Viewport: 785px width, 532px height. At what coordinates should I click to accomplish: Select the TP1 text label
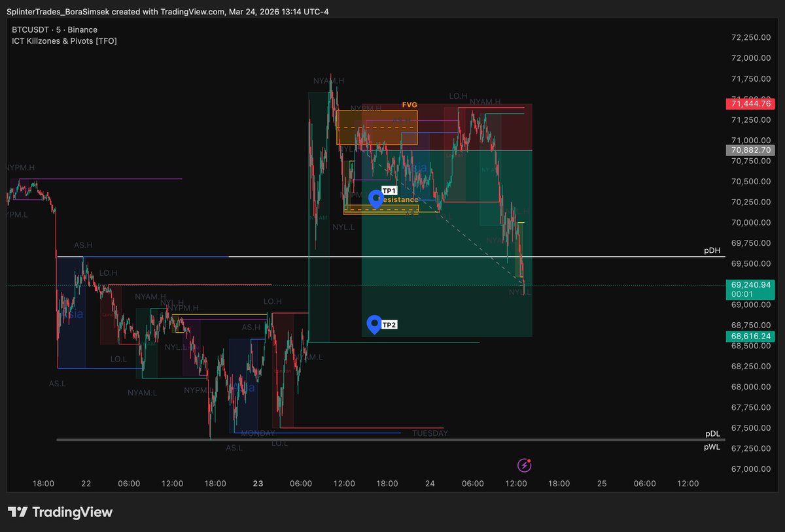pyautogui.click(x=389, y=190)
